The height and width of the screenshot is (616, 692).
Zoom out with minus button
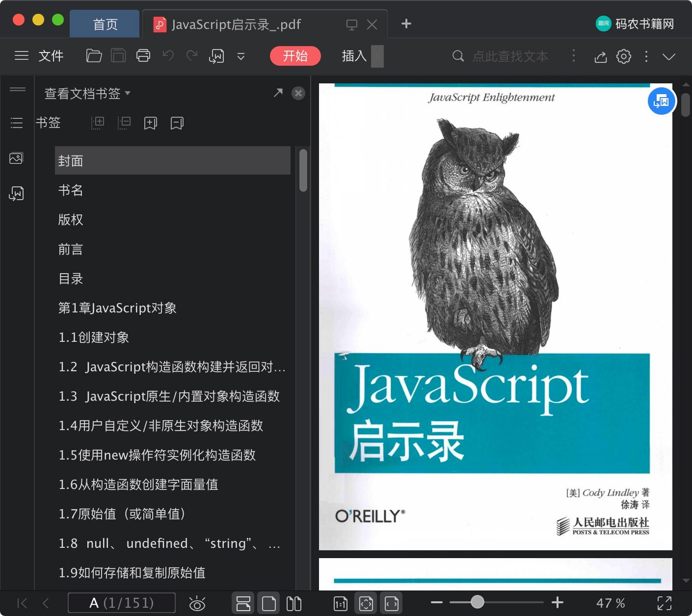click(437, 602)
